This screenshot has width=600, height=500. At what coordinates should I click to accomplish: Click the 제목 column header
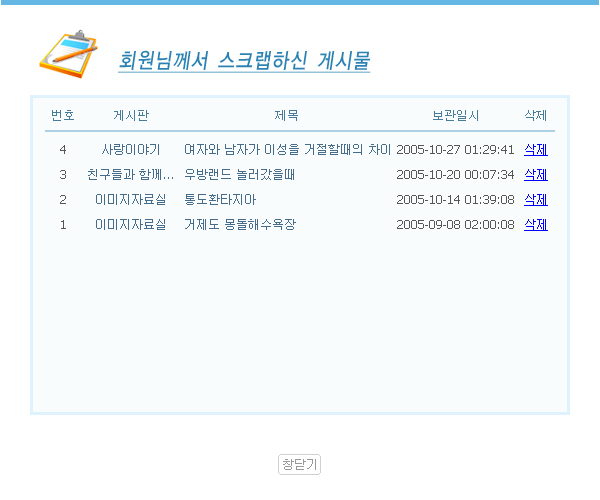pyautogui.click(x=286, y=115)
